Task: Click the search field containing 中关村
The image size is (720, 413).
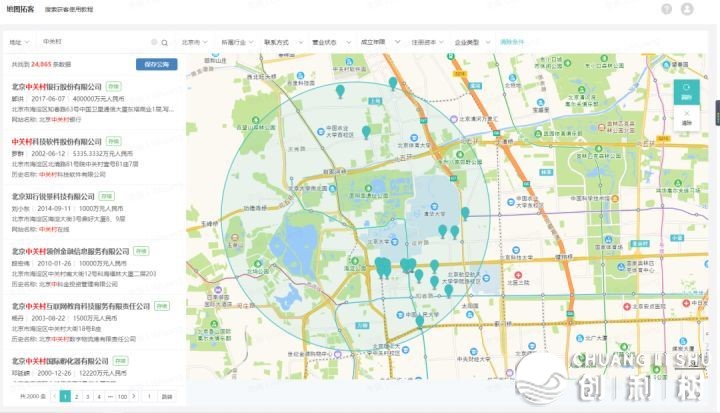Action: pyautogui.click(x=96, y=42)
